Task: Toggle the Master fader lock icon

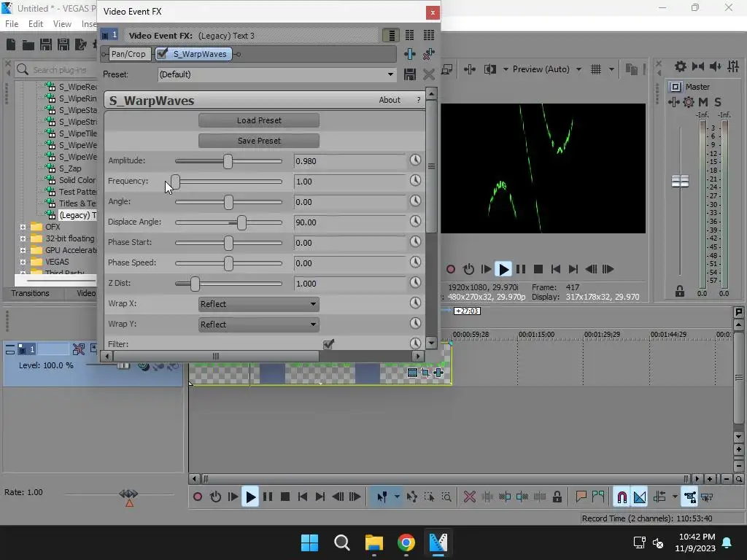Action: [680, 292]
